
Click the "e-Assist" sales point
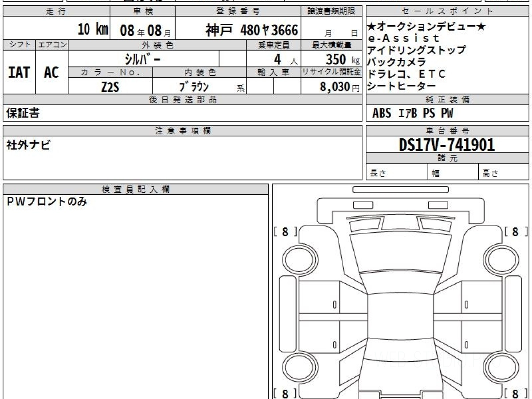tap(404, 38)
